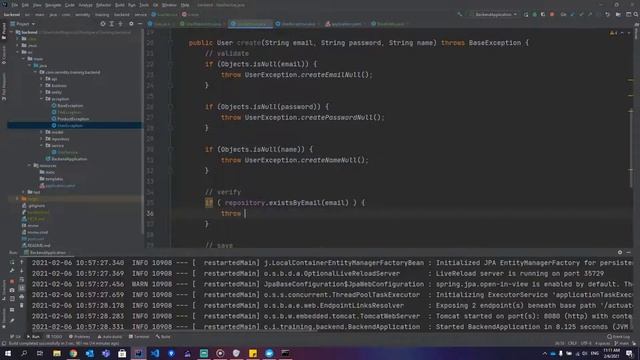The width and height of the screenshot is (640, 360).
Task: Open the Project view selector dropdown
Action: coord(22,24)
